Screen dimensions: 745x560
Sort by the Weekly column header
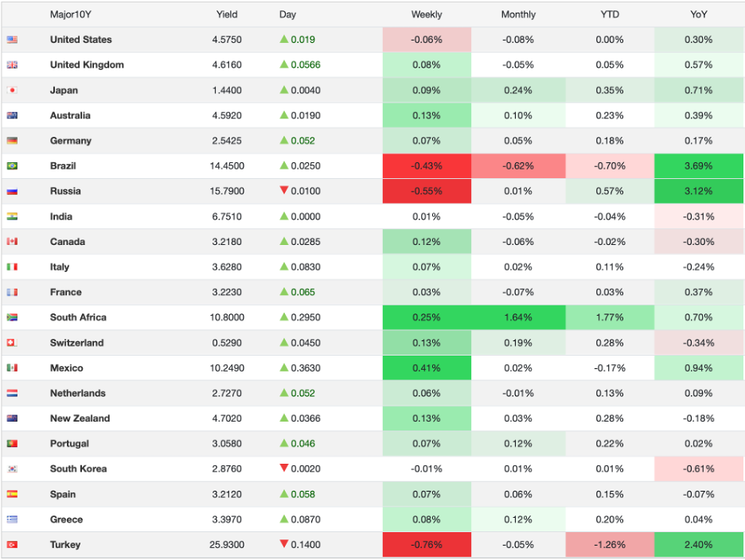427,14
